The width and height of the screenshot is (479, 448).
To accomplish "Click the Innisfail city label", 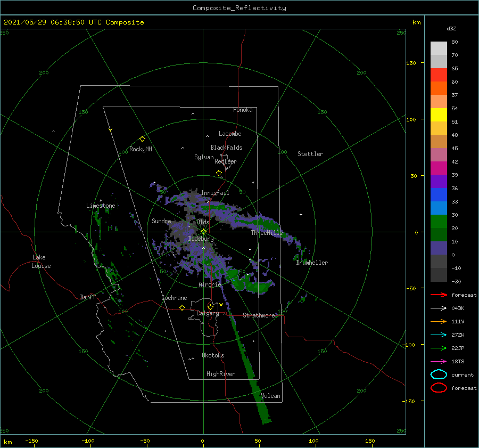I will (215, 193).
